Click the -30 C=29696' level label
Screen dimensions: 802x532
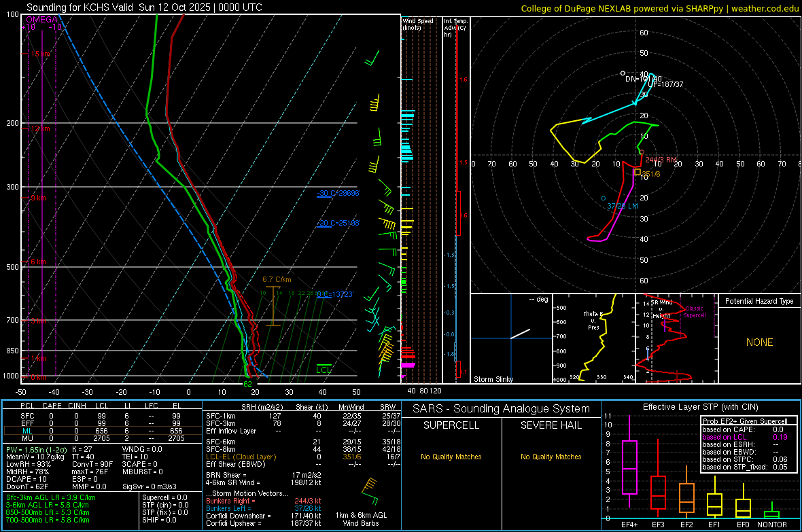[x=338, y=193]
